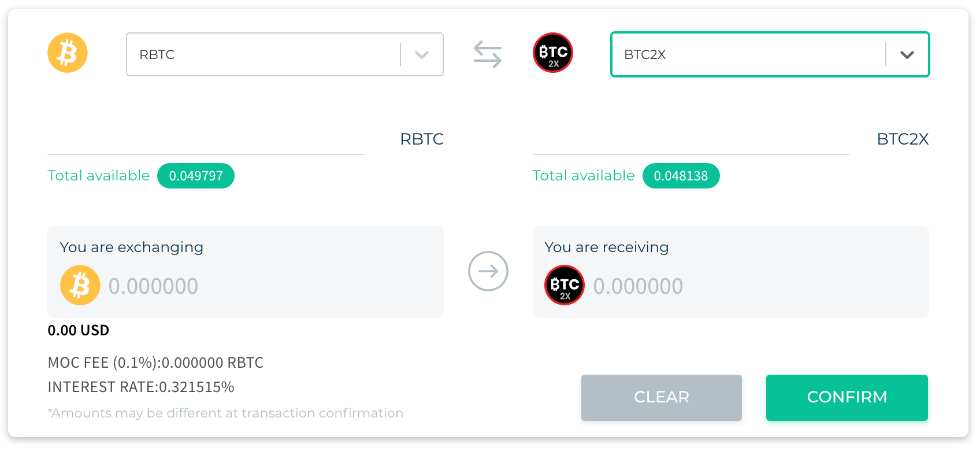Screen dimensions: 980x451
Task: Focus the BTC2X amount input field
Action: pos(691,139)
